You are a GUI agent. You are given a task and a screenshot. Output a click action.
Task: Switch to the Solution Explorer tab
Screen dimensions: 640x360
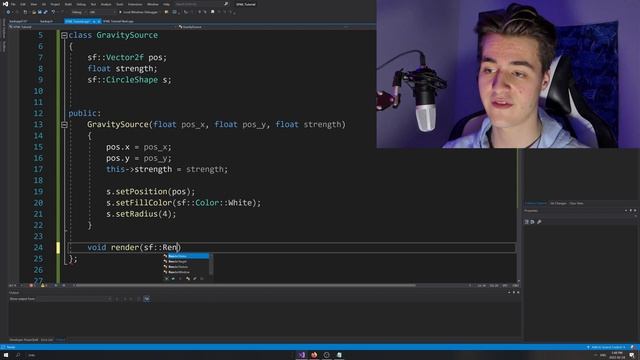click(536, 203)
